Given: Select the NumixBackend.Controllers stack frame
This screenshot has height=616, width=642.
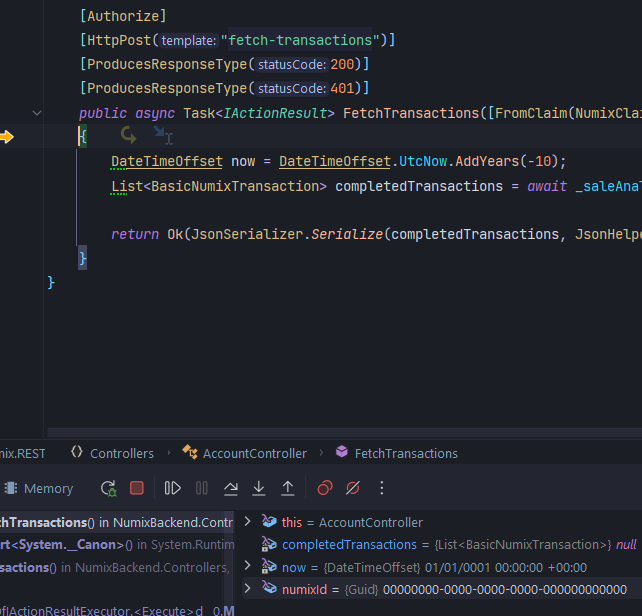Looking at the screenshot, I should [x=117, y=567].
